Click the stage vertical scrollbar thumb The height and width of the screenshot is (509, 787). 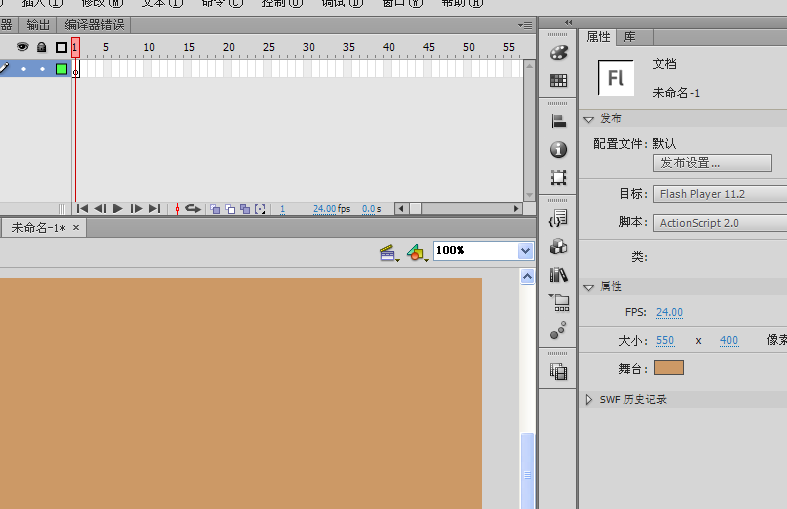coord(527,471)
